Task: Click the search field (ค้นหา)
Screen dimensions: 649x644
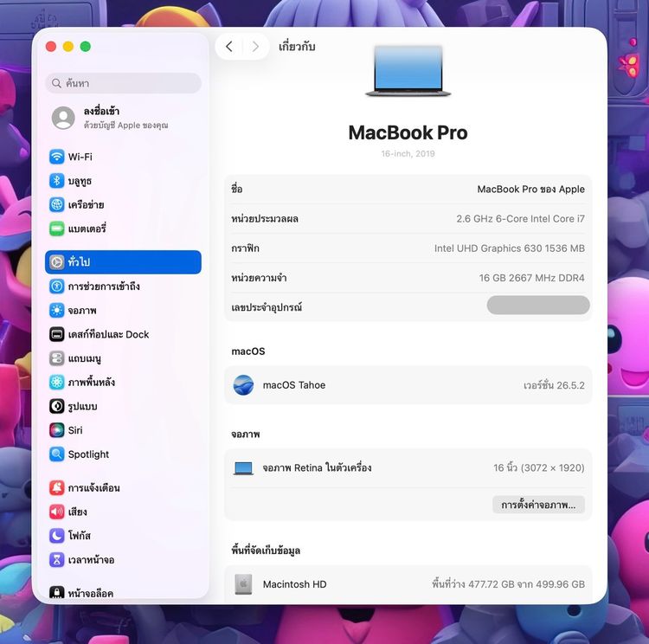Action: click(124, 83)
